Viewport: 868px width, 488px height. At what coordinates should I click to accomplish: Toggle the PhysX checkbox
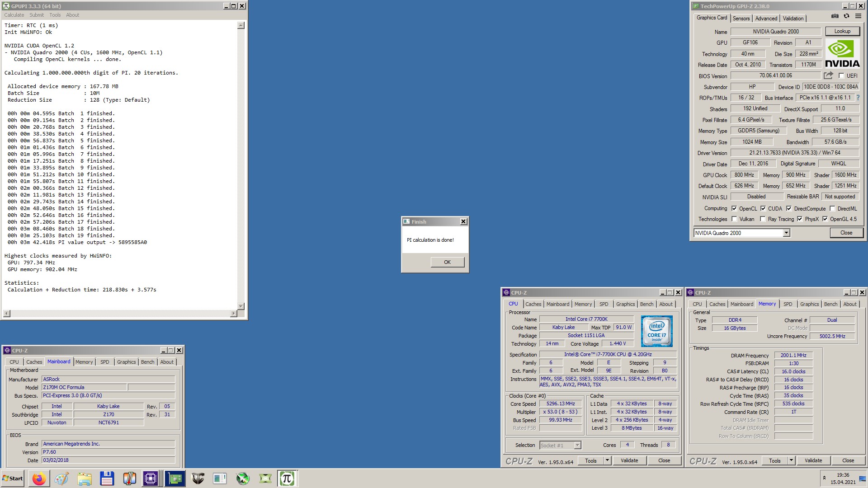(x=800, y=219)
